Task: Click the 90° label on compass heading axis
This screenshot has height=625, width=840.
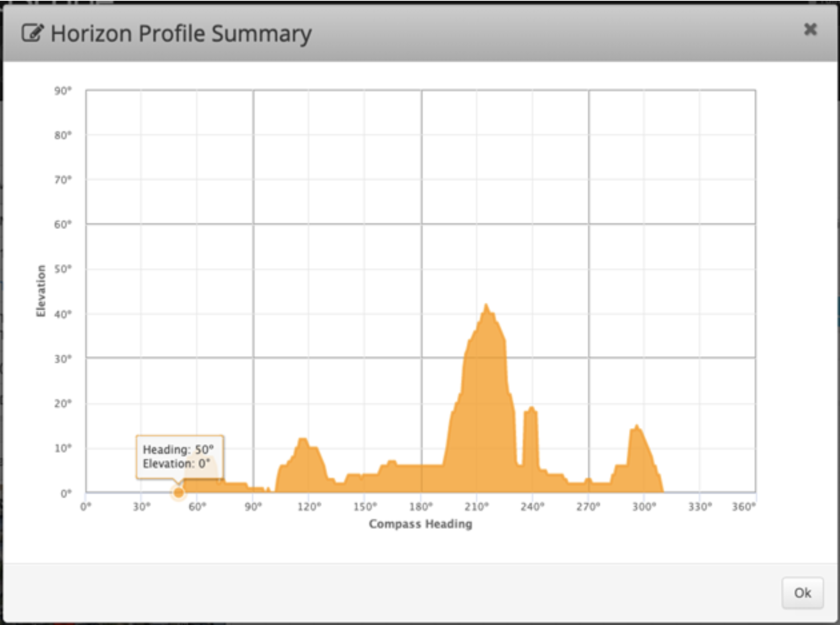Action: [x=252, y=507]
